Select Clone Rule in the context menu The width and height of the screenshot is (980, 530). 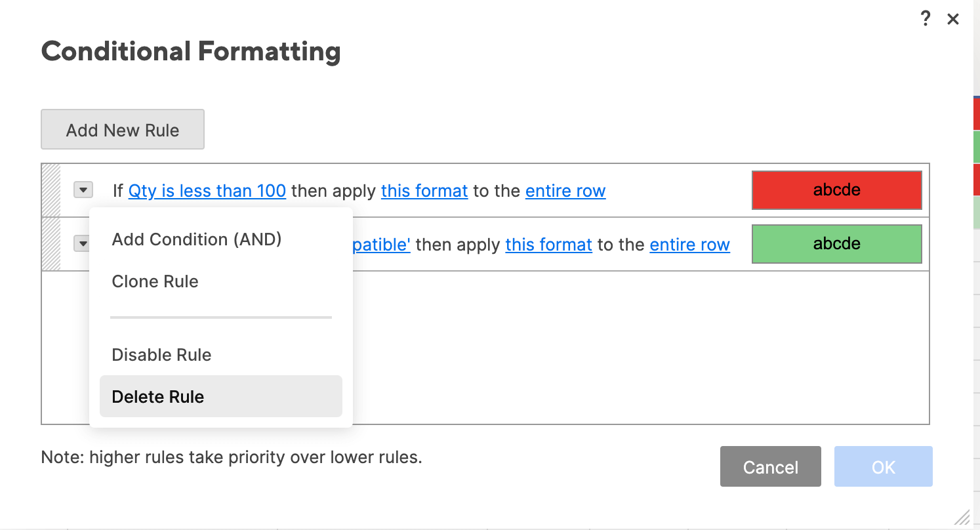point(155,281)
